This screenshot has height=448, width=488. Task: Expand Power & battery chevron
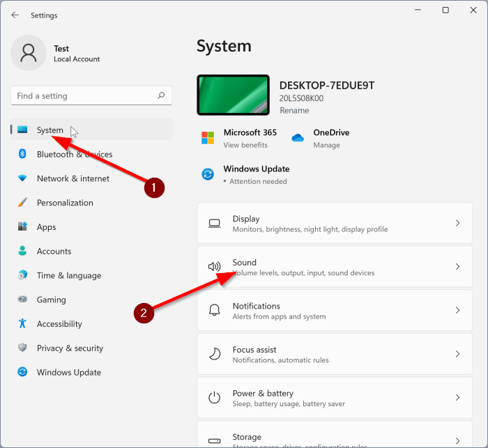click(457, 397)
